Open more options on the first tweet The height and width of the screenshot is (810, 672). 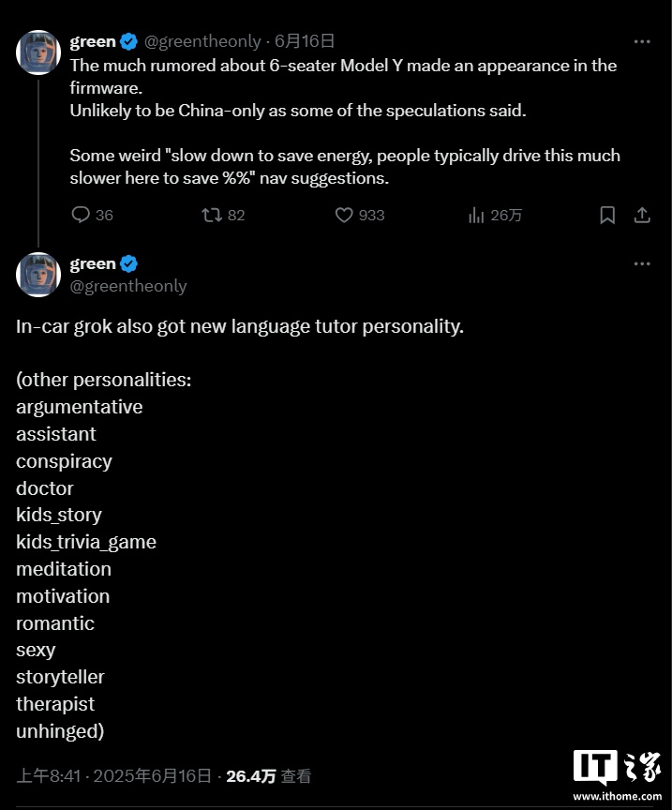642,42
